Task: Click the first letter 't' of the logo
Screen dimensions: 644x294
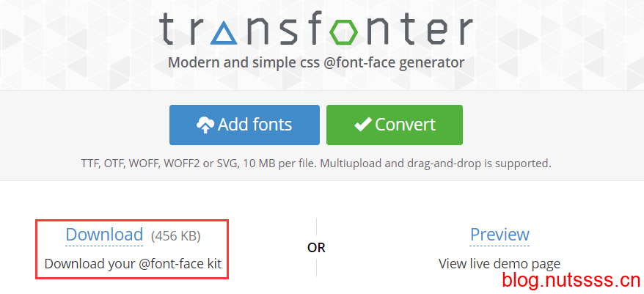Action: click(x=168, y=29)
